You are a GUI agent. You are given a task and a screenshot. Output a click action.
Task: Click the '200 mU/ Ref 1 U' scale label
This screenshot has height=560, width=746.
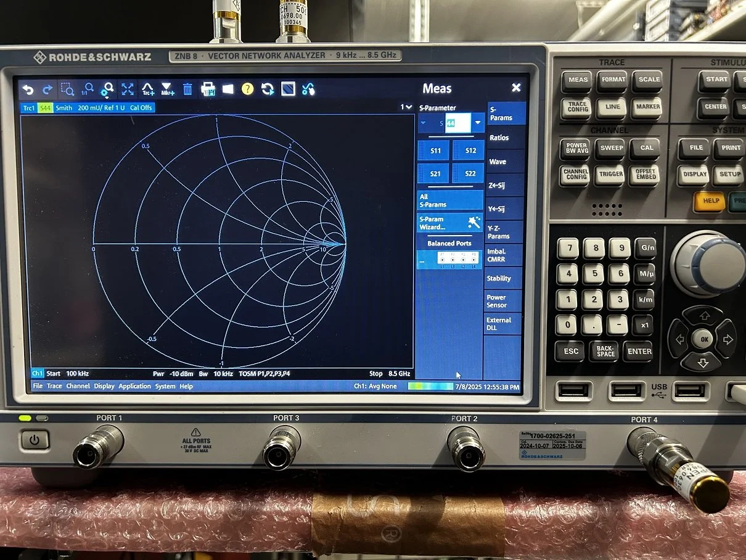point(101,107)
